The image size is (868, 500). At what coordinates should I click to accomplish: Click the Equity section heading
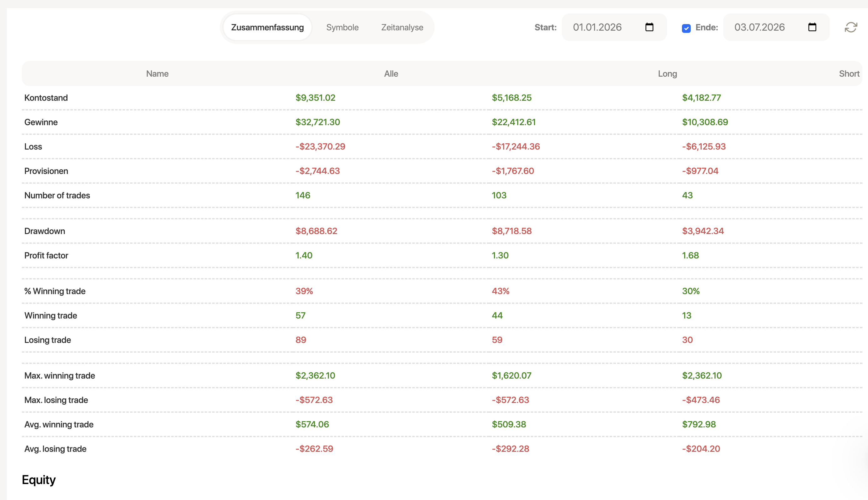click(38, 480)
